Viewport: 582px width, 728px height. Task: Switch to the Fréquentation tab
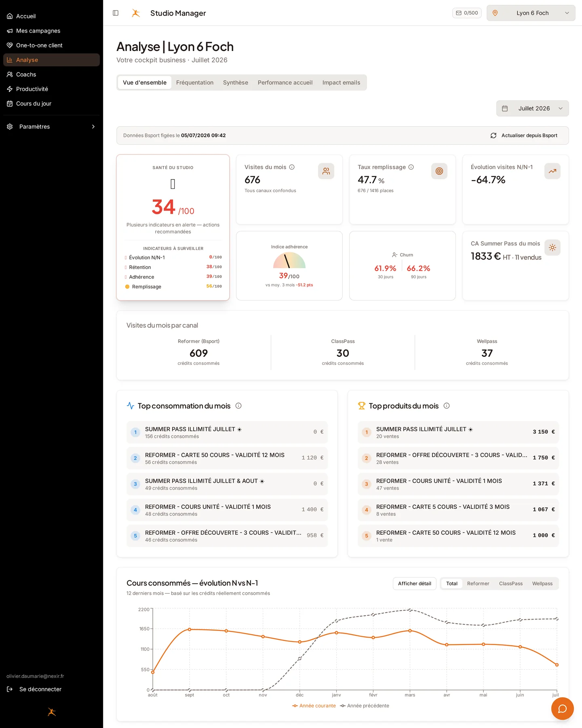pyautogui.click(x=195, y=83)
